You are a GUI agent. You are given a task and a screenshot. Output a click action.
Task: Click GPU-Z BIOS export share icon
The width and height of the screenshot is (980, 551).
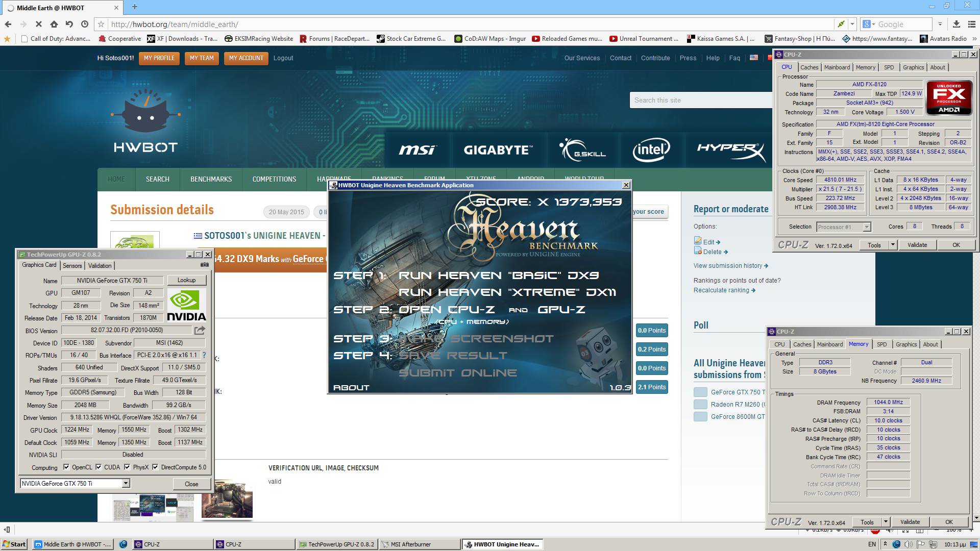pos(200,330)
